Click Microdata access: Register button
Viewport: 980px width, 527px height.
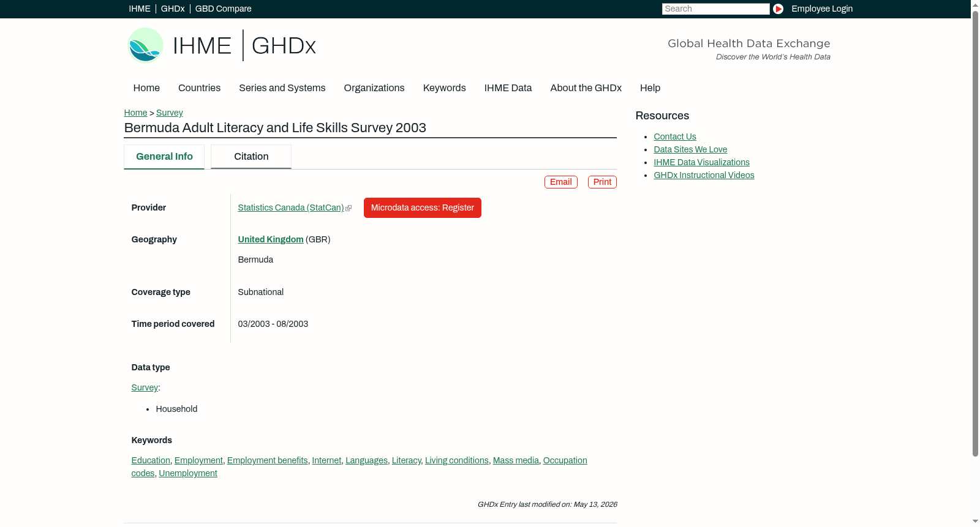point(422,208)
